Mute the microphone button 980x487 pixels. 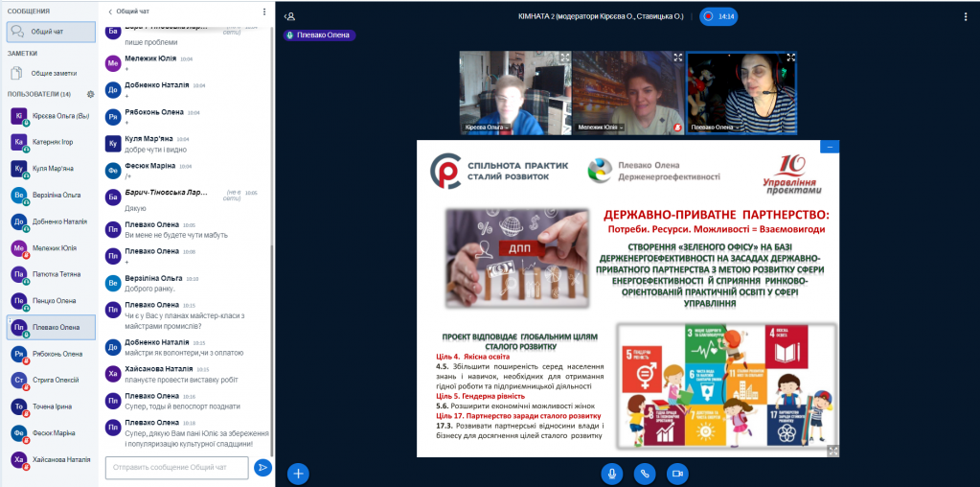(611, 473)
